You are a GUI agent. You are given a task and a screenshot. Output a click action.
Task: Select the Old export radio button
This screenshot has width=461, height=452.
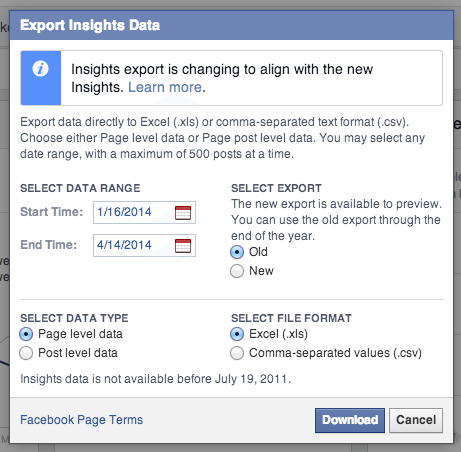click(x=237, y=252)
